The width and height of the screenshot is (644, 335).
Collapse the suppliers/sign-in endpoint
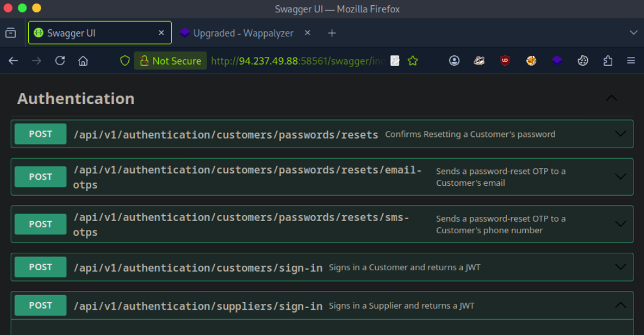[x=620, y=306]
